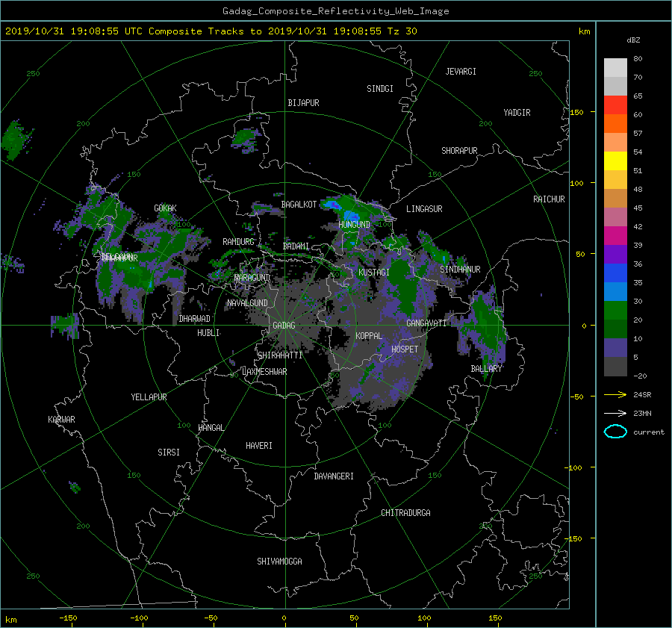Click the YELLAPUR city label

[149, 397]
